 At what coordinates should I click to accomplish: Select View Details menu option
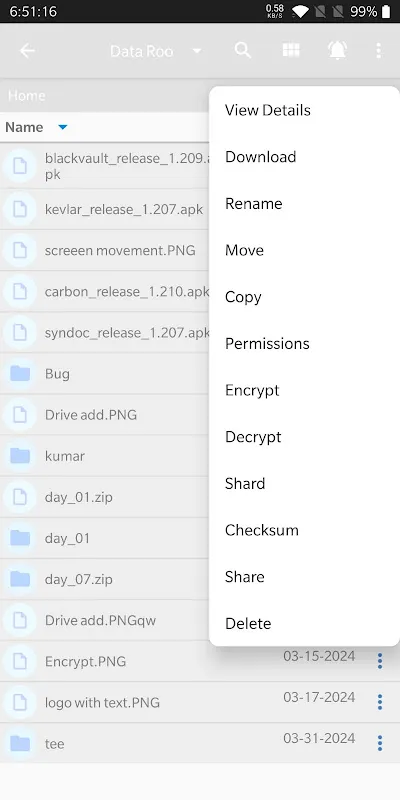[268, 110]
